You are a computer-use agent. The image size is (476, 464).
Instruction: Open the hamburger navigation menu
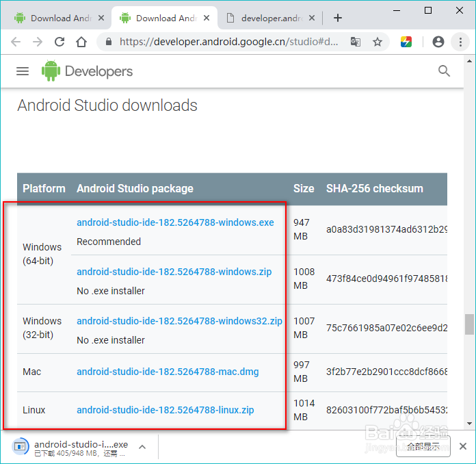pos(23,71)
